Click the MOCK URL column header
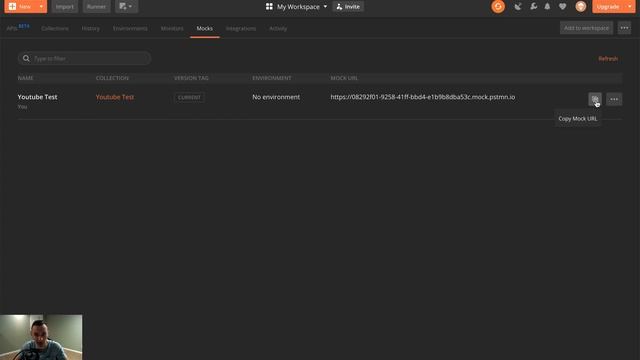Viewport: 640px width, 360px height. coord(344,78)
